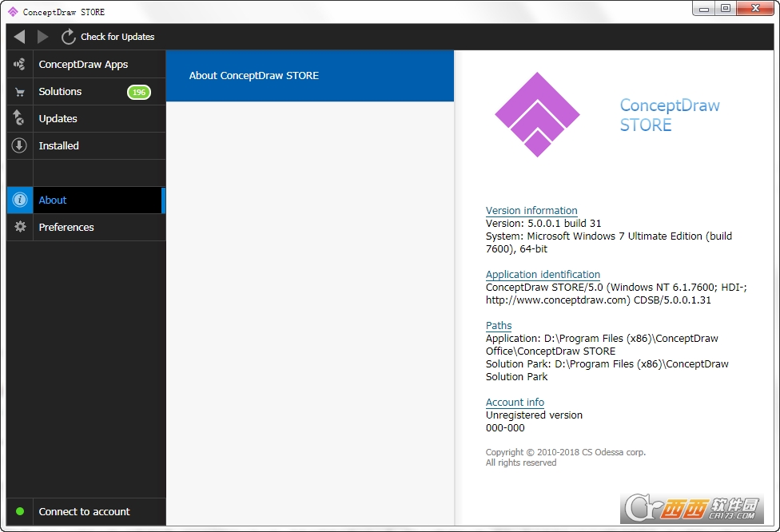Screen dimensions: 780x532
Task: Click the forward navigation arrow
Action: point(43,36)
